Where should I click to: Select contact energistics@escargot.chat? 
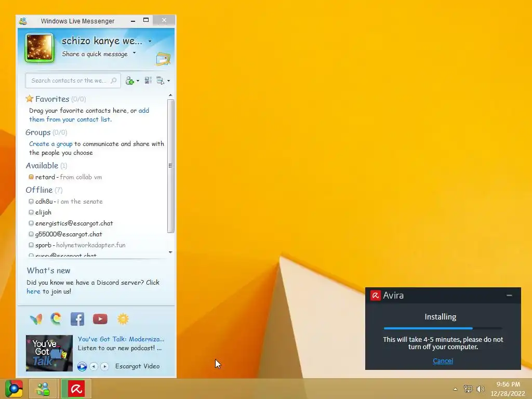point(74,223)
